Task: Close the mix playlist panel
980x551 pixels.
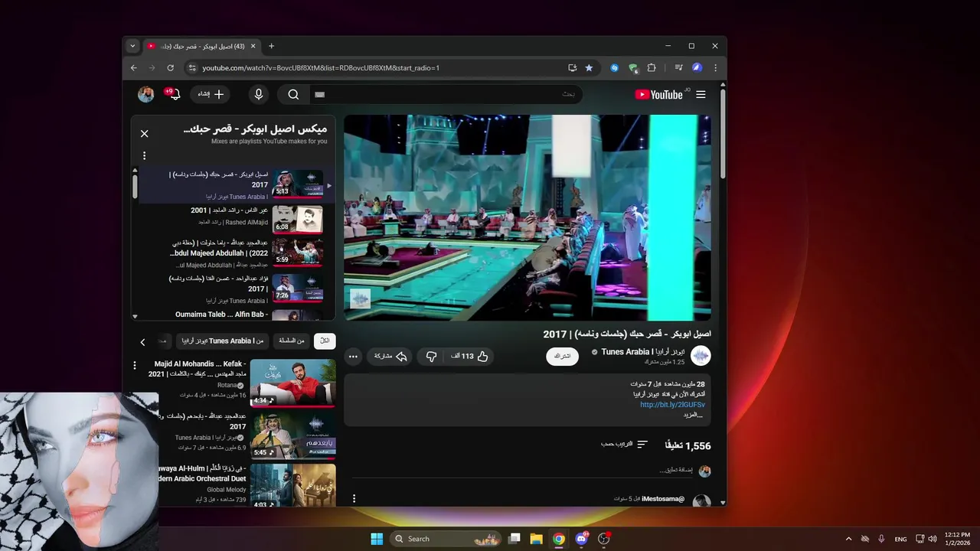Action: coord(144,133)
